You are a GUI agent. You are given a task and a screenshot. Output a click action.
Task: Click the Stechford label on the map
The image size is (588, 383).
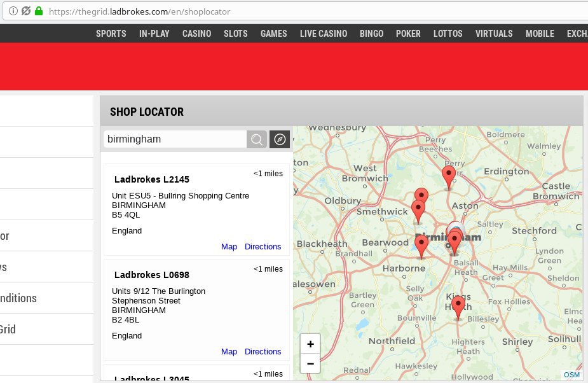(x=534, y=230)
